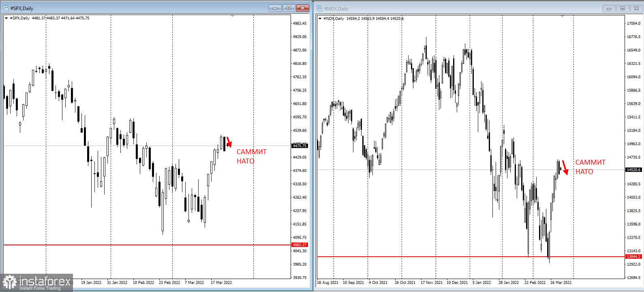
Task: Click the 23 Feb 2022 date on the SPX time axis
Action: click(169, 283)
